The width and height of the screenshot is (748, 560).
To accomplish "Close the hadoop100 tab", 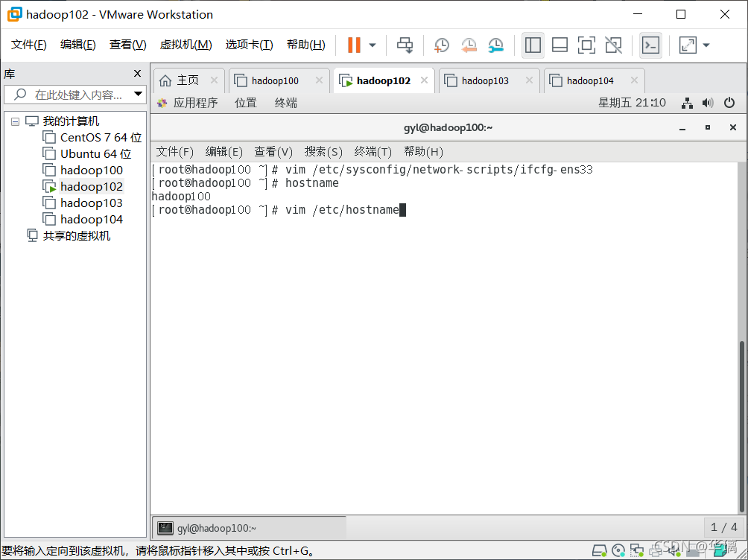I will point(319,80).
